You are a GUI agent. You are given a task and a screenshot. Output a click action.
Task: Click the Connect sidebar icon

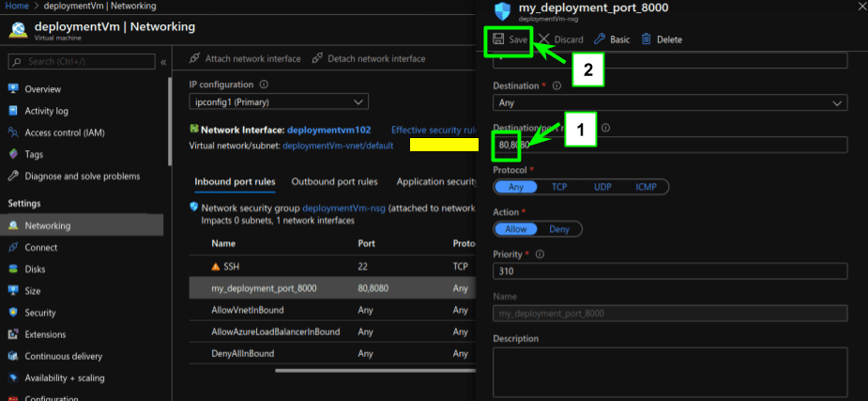tap(14, 248)
